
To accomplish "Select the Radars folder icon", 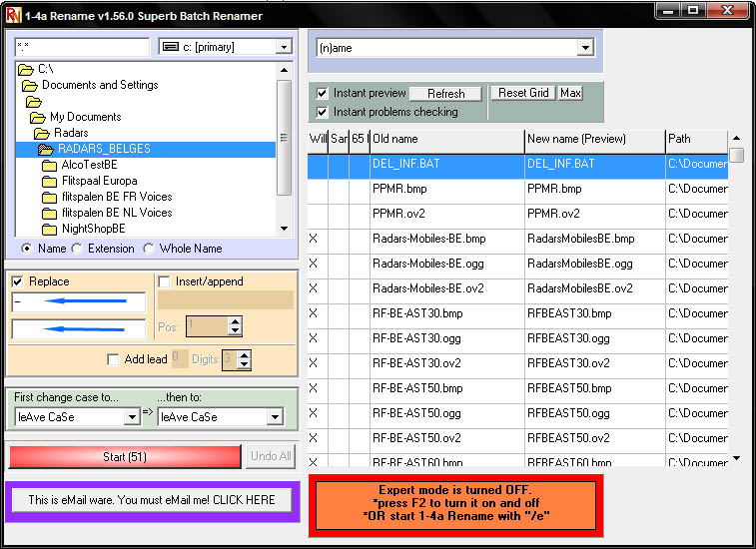I will click(x=42, y=133).
